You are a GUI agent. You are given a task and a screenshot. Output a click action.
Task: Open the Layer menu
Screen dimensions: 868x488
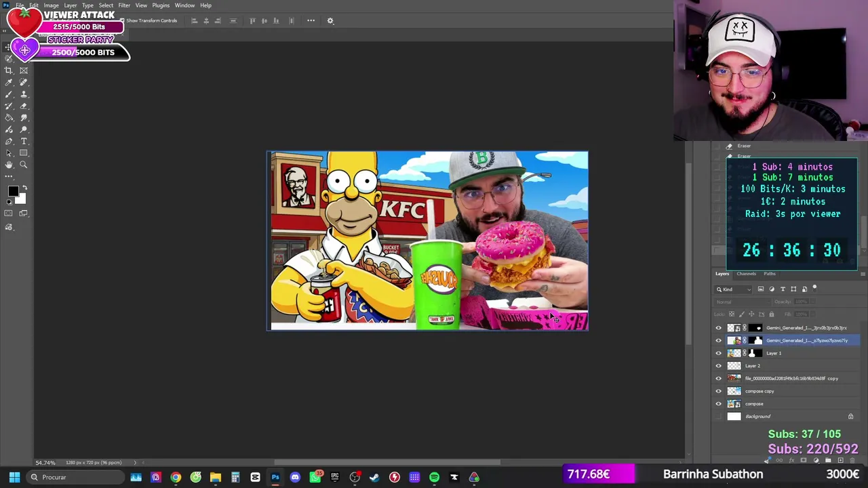click(x=71, y=5)
